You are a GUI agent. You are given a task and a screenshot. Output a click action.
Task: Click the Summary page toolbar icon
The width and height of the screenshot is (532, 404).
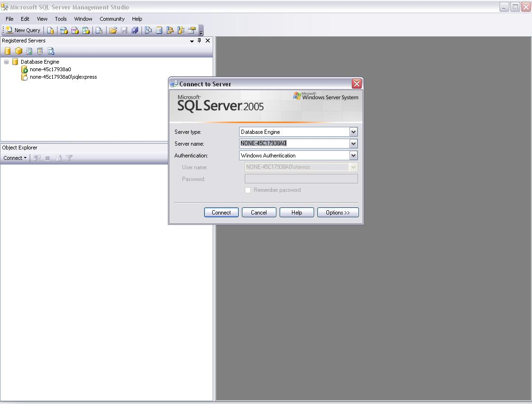pos(159,31)
